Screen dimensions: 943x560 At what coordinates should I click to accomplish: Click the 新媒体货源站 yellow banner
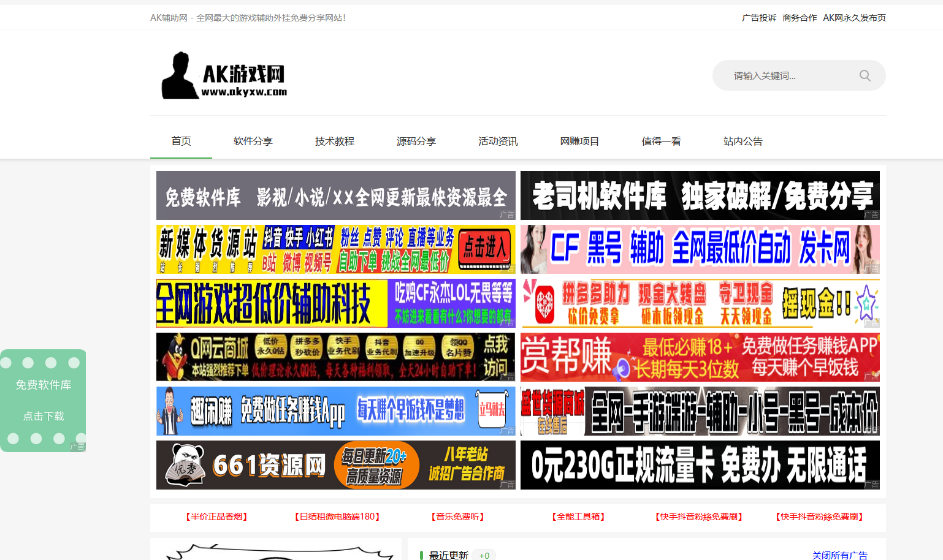336,249
